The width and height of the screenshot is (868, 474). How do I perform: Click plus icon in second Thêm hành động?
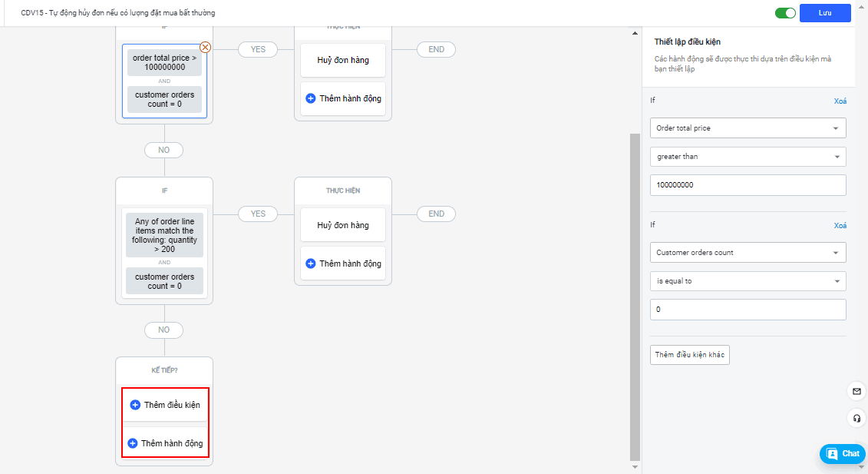(x=311, y=264)
